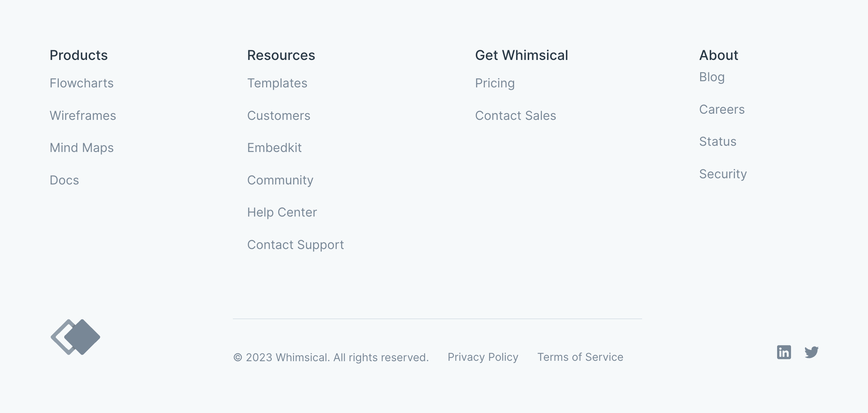Check Whimsical's Status page
The width and height of the screenshot is (868, 413).
tap(718, 142)
